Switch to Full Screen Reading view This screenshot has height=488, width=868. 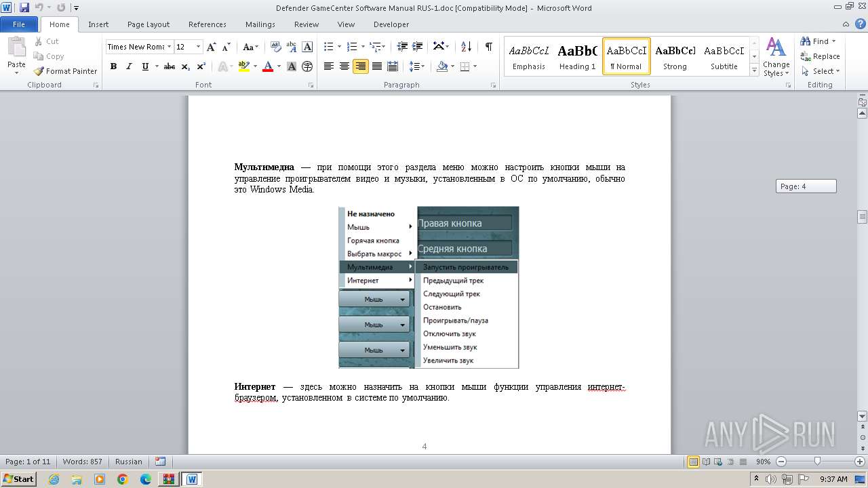pyautogui.click(x=706, y=462)
